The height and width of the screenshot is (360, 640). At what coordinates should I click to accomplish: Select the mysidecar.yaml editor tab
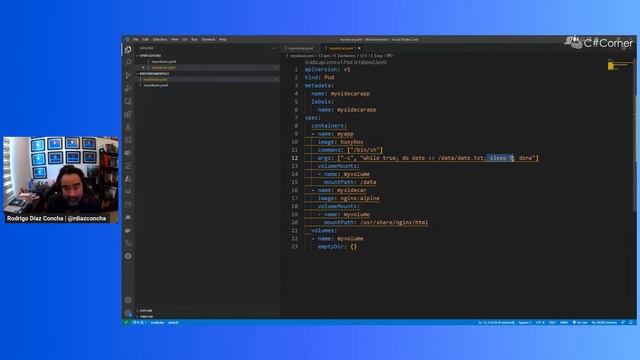tap(341, 48)
